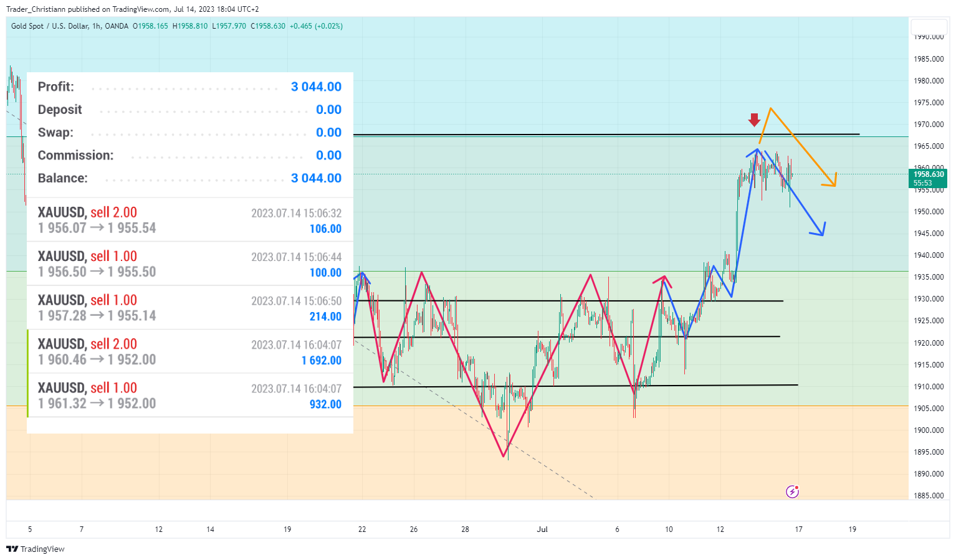Click the Jul label on the date axis
The image size is (956, 560).
click(543, 529)
